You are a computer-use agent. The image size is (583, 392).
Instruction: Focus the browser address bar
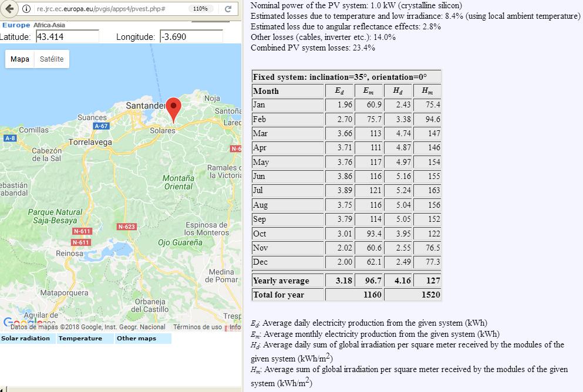112,9
